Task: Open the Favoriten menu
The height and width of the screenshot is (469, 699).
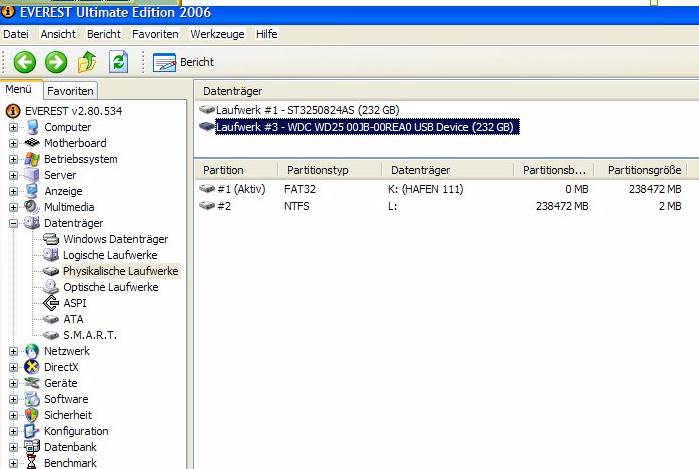Action: coord(155,34)
